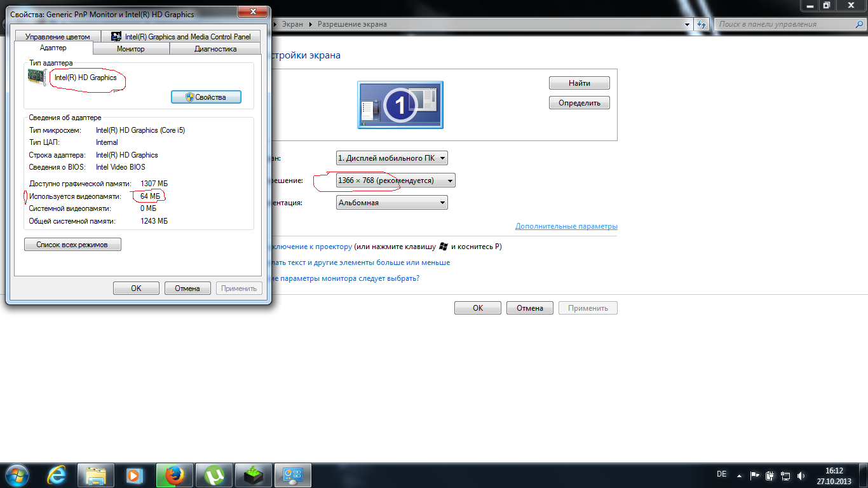This screenshot has height=488, width=868.
Task: Click the Разрешение экрана breadcrumb
Action: point(352,24)
